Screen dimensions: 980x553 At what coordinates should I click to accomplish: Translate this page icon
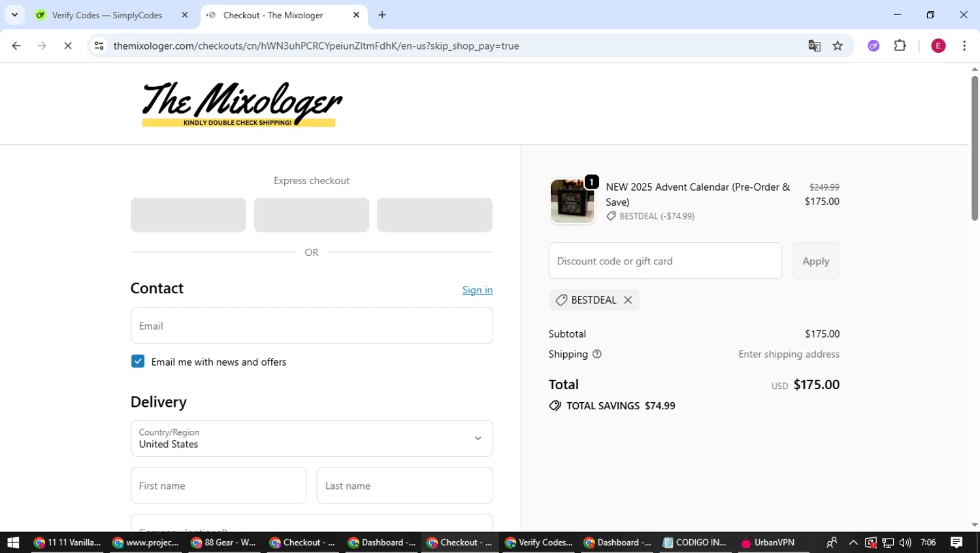tap(814, 46)
